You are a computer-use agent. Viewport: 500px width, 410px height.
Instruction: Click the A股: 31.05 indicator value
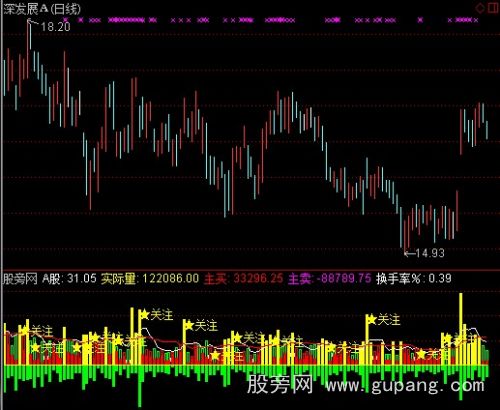pyautogui.click(x=69, y=278)
